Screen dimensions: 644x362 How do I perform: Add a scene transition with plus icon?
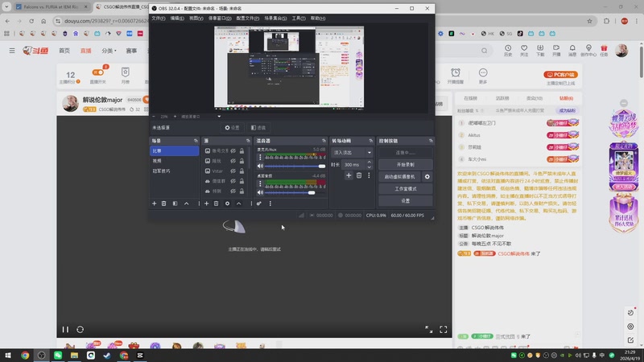[x=349, y=175]
